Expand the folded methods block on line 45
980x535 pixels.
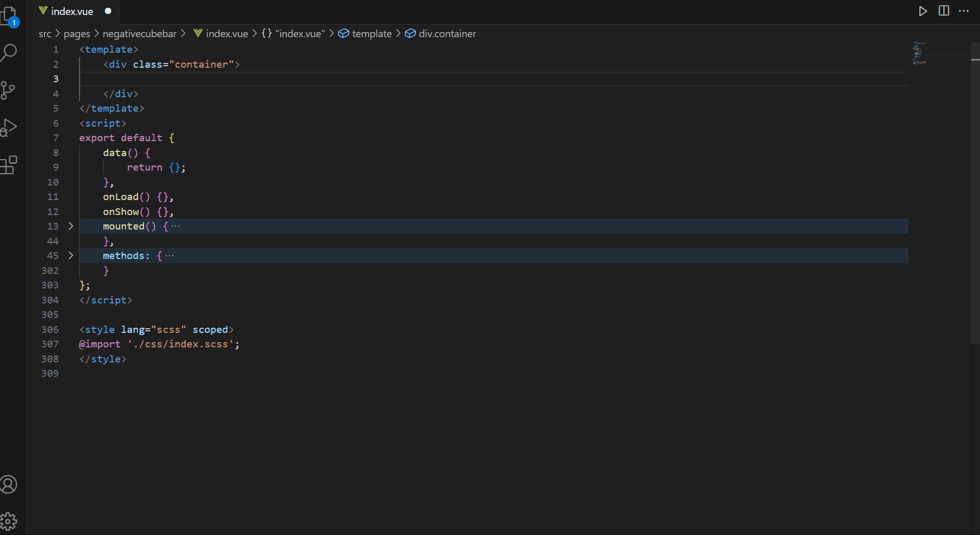click(x=71, y=255)
